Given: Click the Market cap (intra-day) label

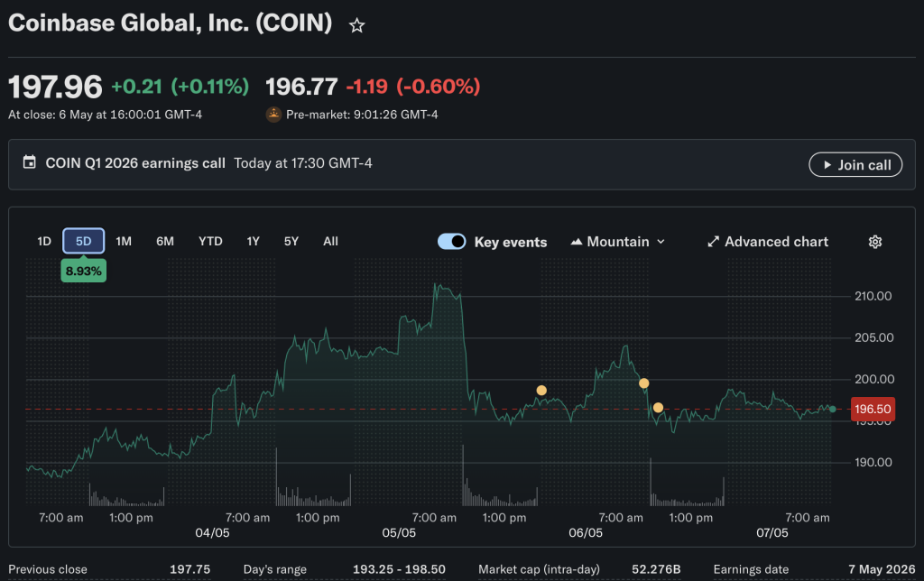Looking at the screenshot, I should pos(539,569).
